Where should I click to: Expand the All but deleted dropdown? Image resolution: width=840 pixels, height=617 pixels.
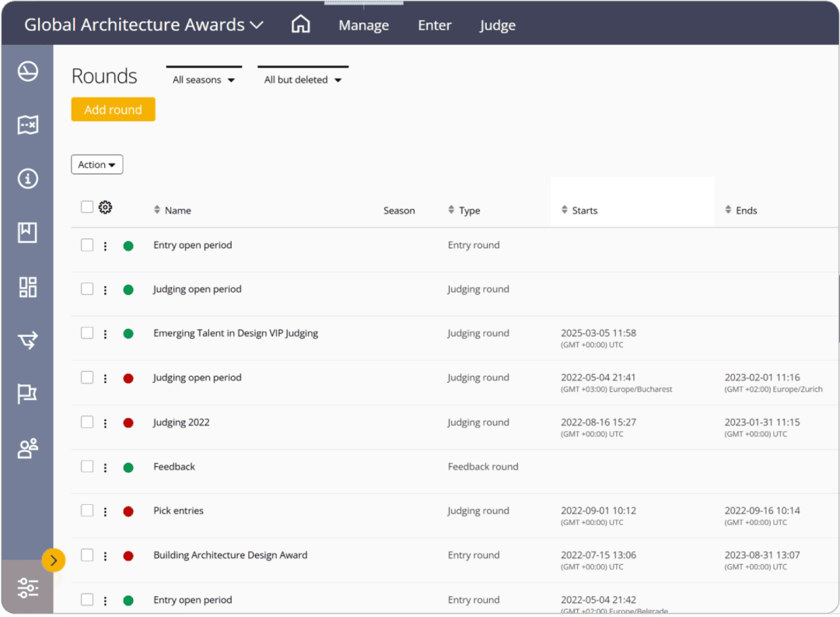coord(303,79)
